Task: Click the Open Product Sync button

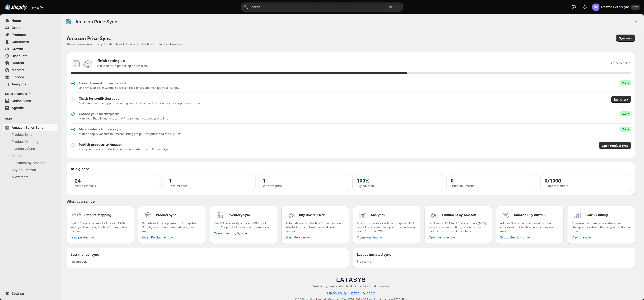Action: coord(615,146)
